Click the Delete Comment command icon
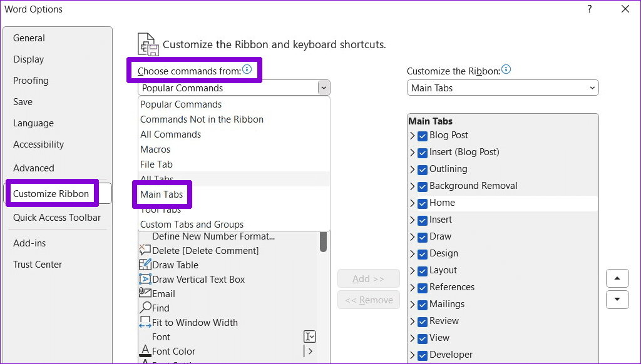The height and width of the screenshot is (364, 641). [145, 250]
